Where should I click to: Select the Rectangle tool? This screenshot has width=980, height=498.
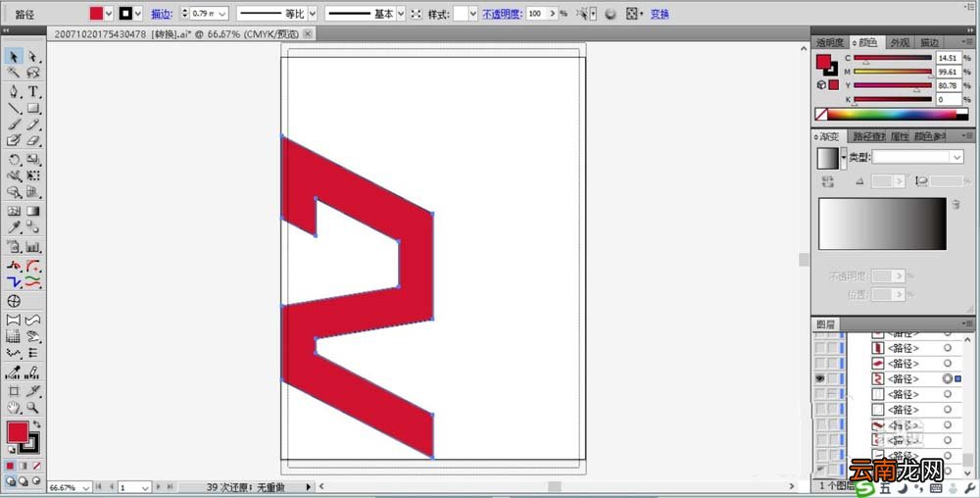tap(32, 109)
